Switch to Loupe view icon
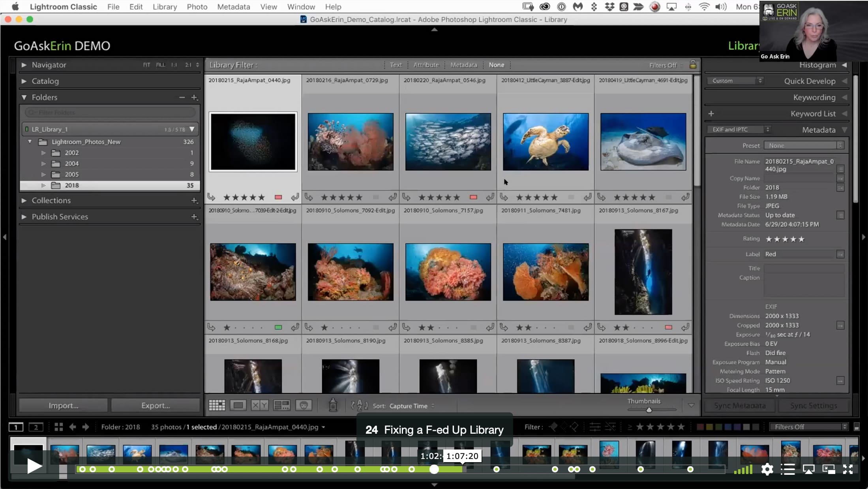Screen dimensions: 868x489 pos(238,405)
